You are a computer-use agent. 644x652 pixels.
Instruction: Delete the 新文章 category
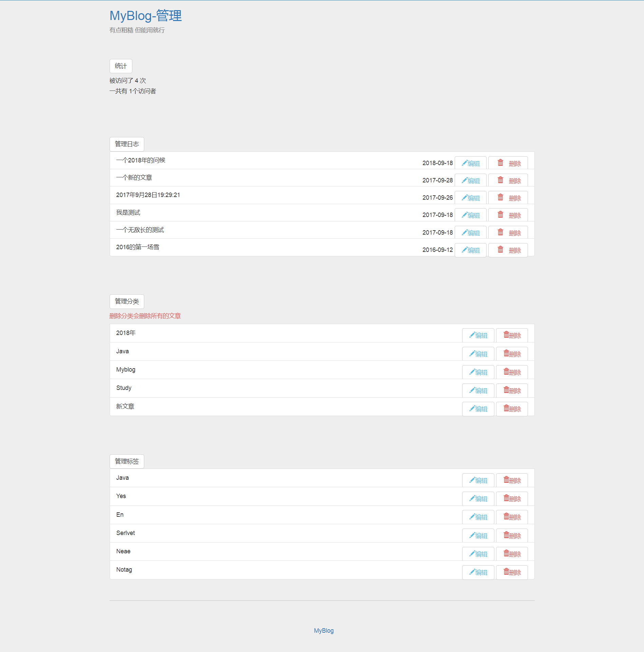(512, 409)
